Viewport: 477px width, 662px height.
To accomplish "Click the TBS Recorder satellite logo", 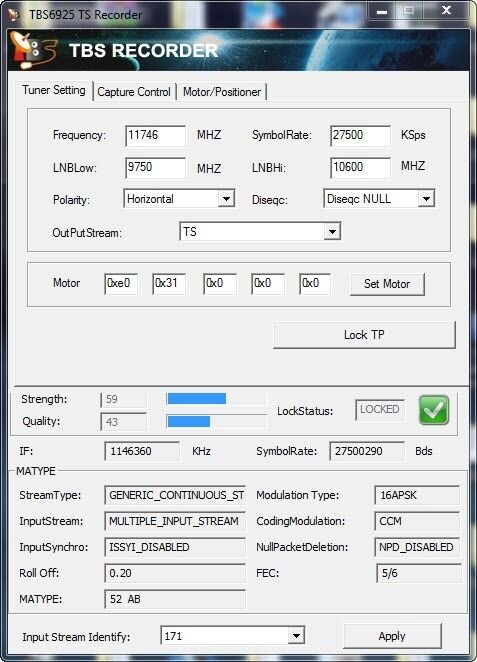I will [33, 50].
